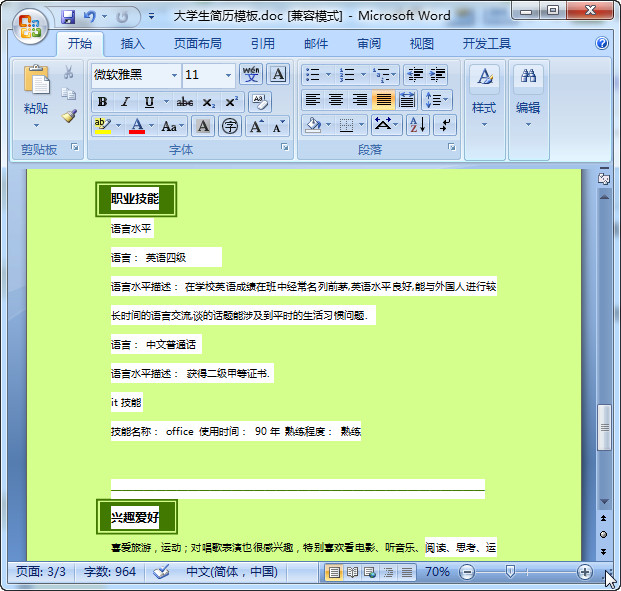Switch to Print Layout view
Viewport: 621px width, 591px height.
point(333,572)
